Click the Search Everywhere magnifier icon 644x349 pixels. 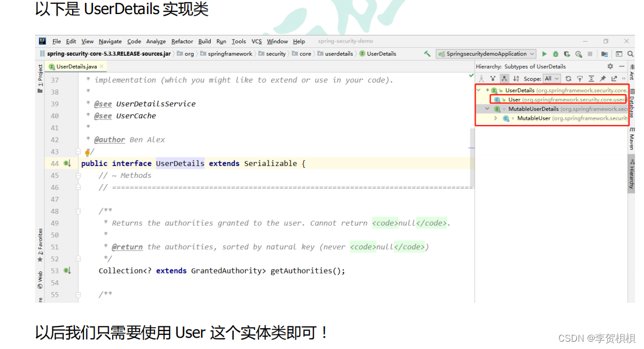[630, 53]
